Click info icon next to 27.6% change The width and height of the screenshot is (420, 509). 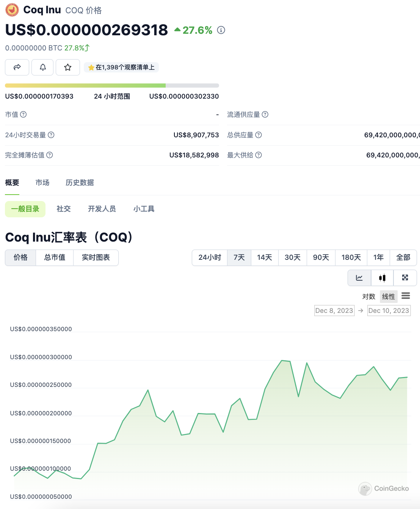[221, 30]
